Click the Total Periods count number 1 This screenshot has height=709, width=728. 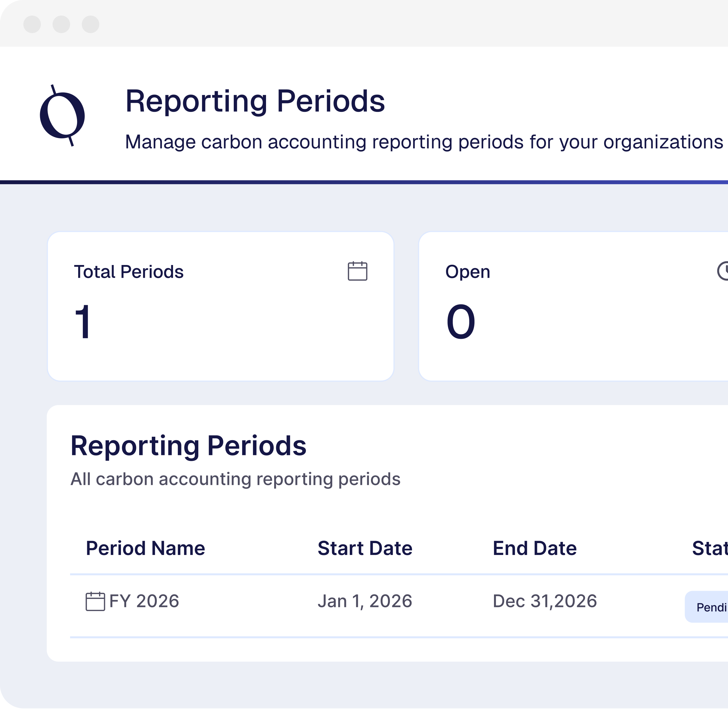83,321
